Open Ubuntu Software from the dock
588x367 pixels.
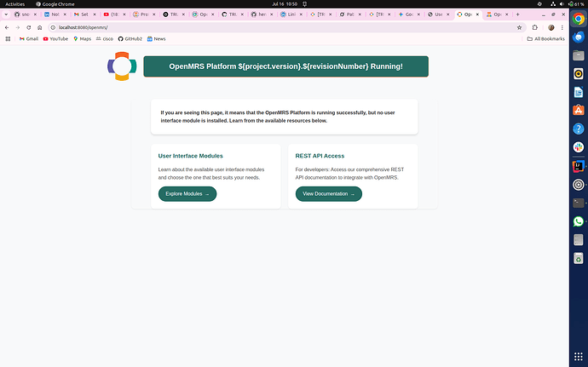[x=579, y=111]
